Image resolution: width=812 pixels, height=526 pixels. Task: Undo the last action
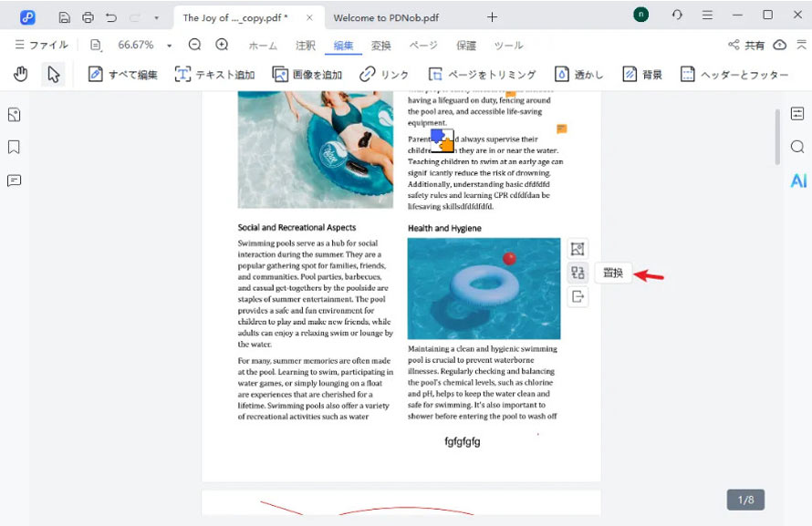coord(110,17)
